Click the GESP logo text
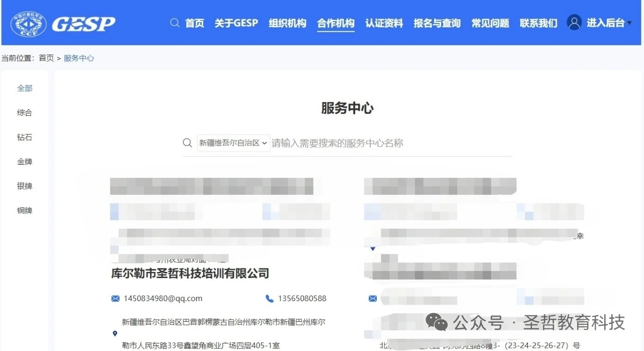The height and width of the screenshot is (351, 644). coord(84,24)
